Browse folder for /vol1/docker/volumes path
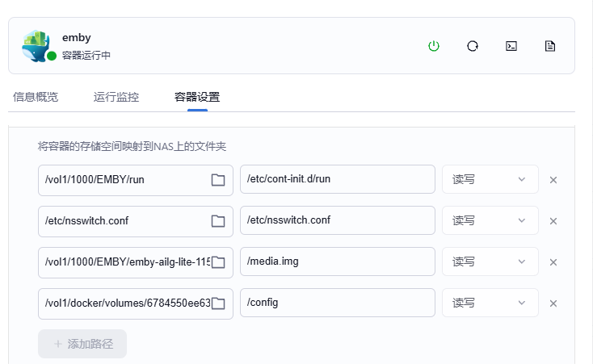The width and height of the screenshot is (593, 364). click(218, 303)
